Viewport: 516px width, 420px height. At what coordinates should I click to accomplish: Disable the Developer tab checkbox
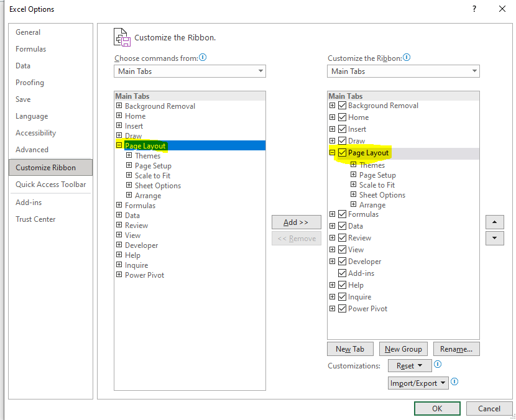(x=343, y=262)
